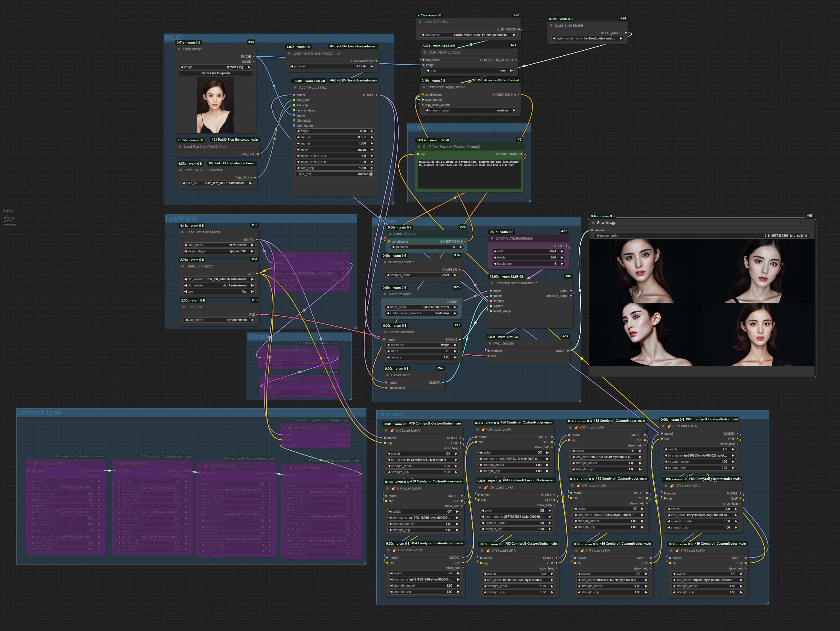Screen dimensions: 840x631
Task: Click the flame icon on CR Load LoRA #78
Action: [x=392, y=430]
